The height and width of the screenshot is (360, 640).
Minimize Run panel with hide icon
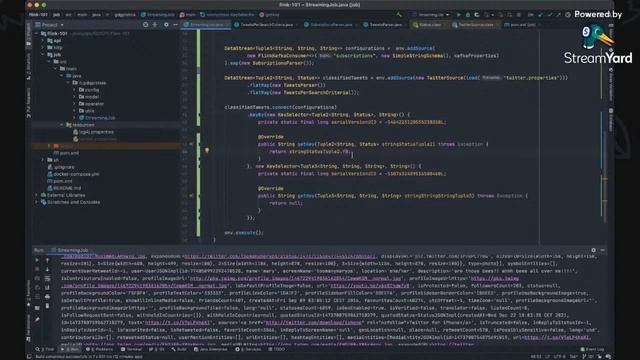(x=602, y=250)
